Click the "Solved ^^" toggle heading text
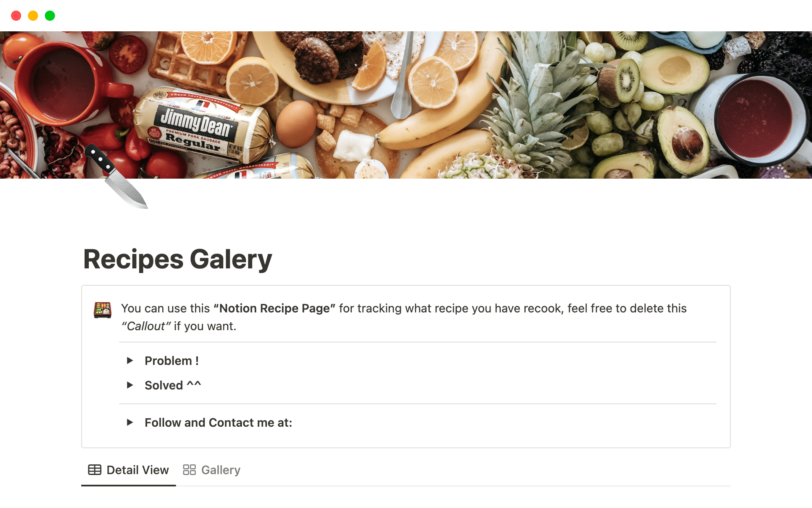The image size is (812, 508). tap(173, 385)
